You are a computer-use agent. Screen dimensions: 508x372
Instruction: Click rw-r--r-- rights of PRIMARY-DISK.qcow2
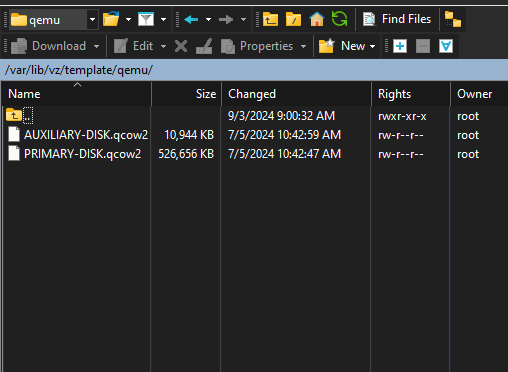[x=400, y=154]
